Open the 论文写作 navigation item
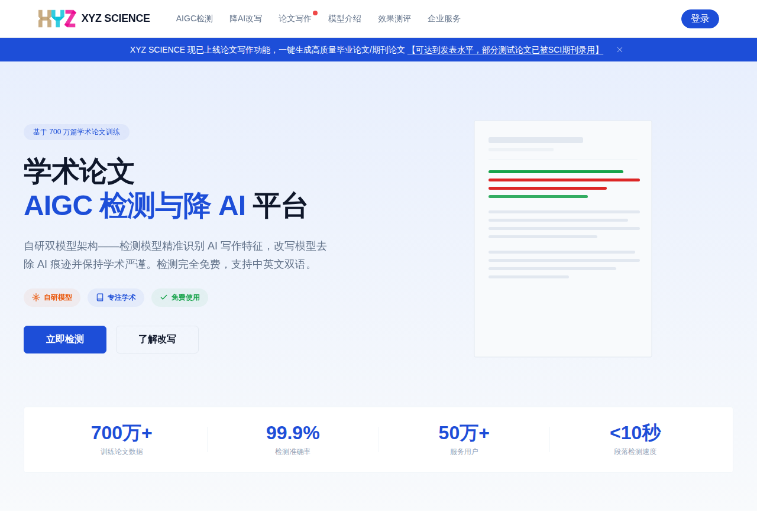 tap(295, 18)
